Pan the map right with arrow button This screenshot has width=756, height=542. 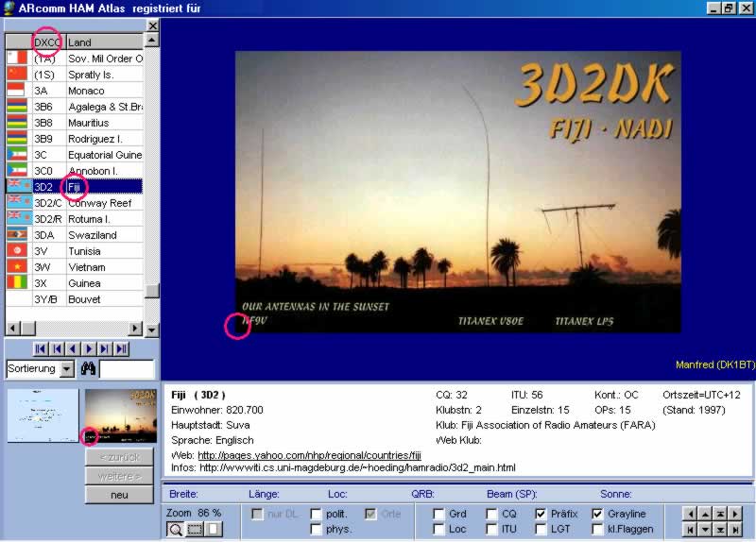pyautogui.click(x=735, y=514)
